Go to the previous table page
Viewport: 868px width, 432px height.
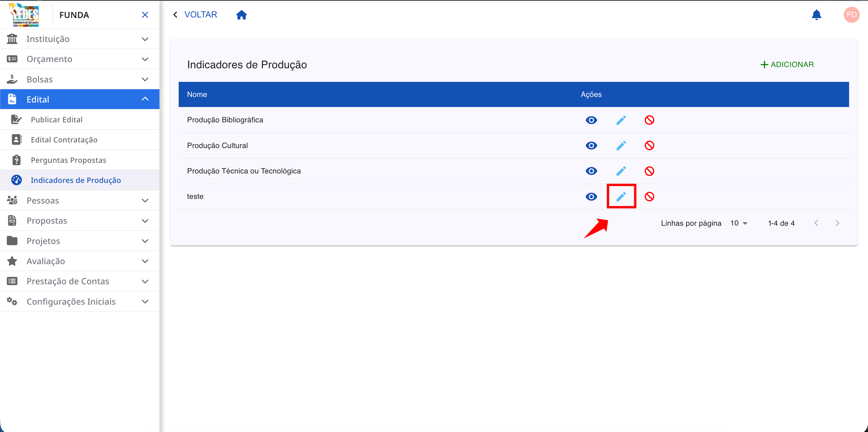coord(816,223)
